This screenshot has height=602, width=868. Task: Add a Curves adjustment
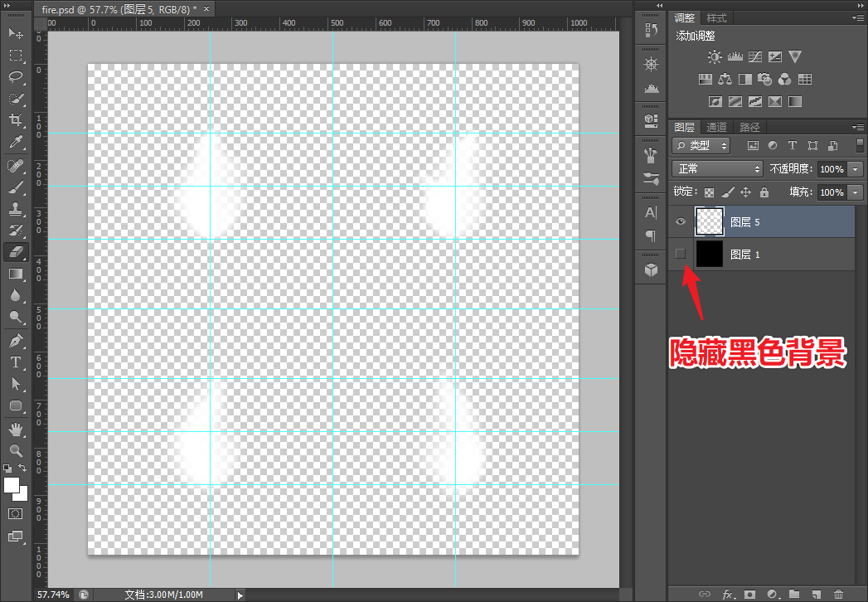pos(755,56)
